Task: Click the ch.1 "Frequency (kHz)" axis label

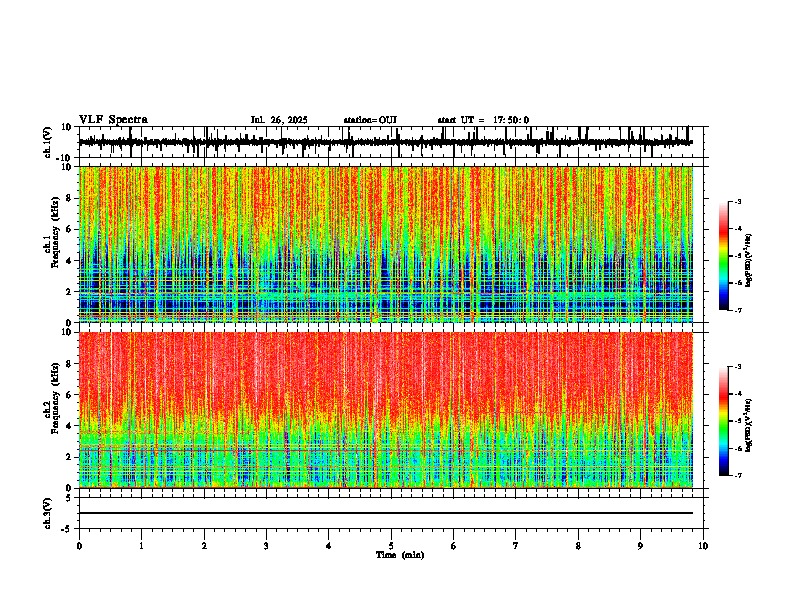Action: click(x=56, y=232)
